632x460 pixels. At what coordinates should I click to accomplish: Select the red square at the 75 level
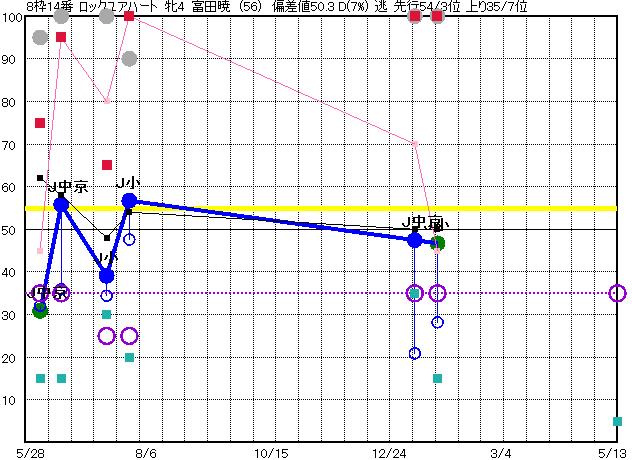click(x=40, y=123)
